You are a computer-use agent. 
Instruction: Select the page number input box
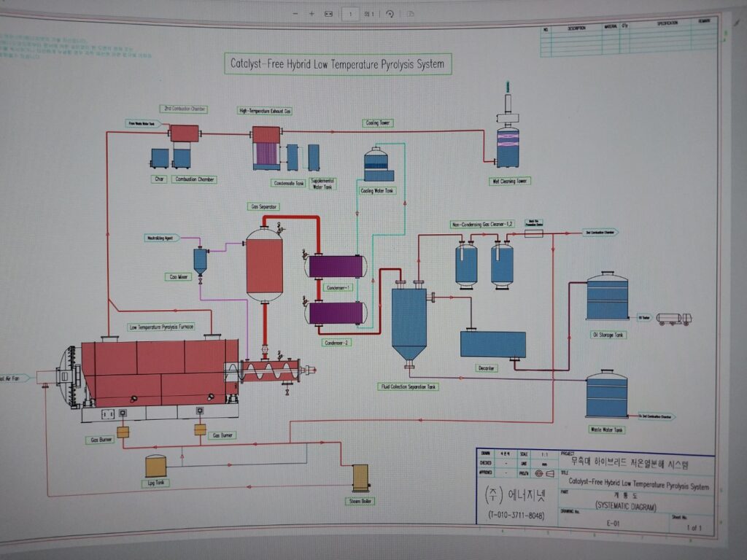351,14
